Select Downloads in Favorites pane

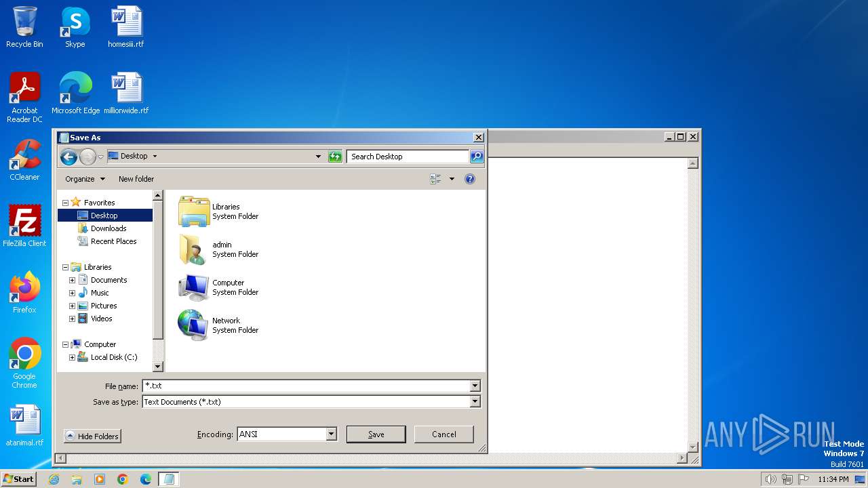pyautogui.click(x=108, y=228)
